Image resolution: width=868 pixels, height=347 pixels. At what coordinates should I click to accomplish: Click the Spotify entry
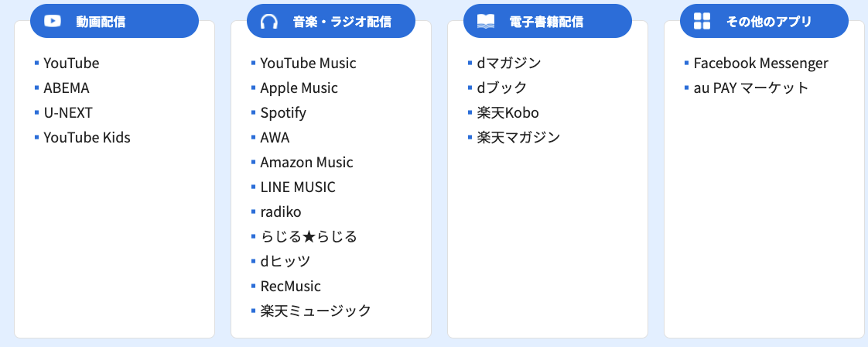pyautogui.click(x=283, y=113)
